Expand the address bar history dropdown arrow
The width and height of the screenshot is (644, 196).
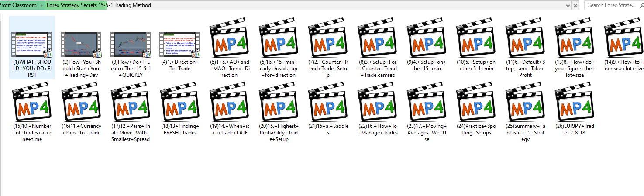[x=568, y=5]
